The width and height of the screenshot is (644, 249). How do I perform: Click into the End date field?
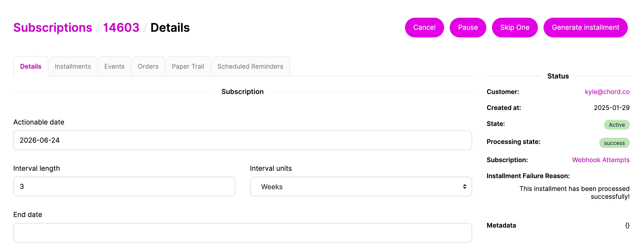[x=242, y=233]
